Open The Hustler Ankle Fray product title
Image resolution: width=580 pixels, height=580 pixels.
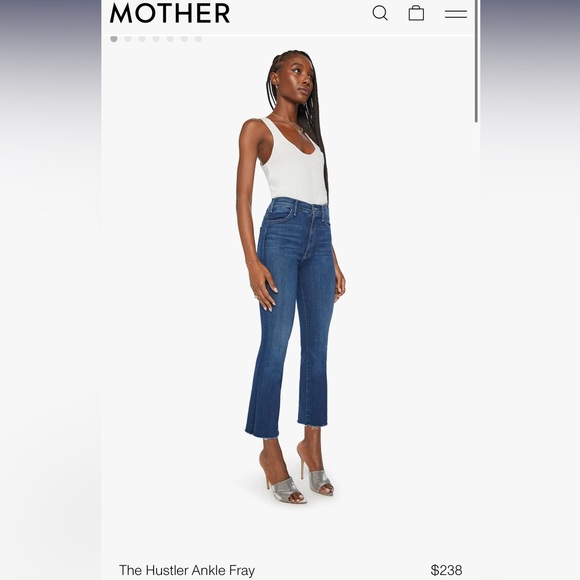(x=187, y=570)
